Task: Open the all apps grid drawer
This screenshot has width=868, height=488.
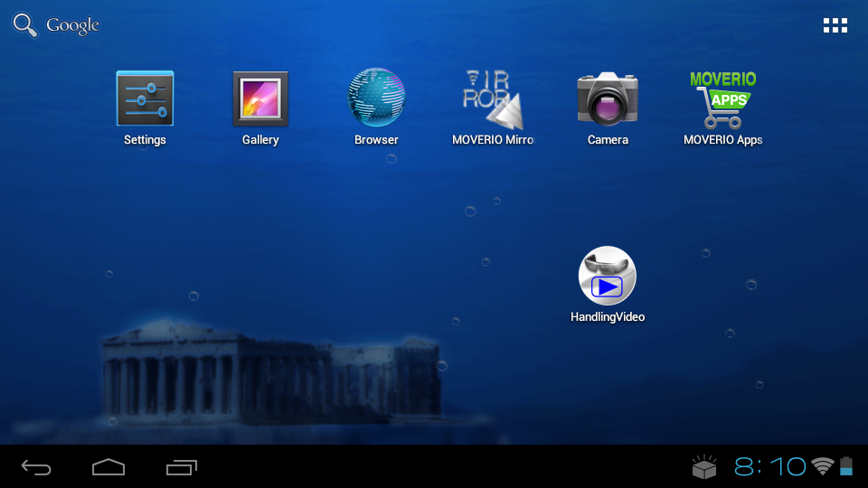Action: tap(835, 25)
